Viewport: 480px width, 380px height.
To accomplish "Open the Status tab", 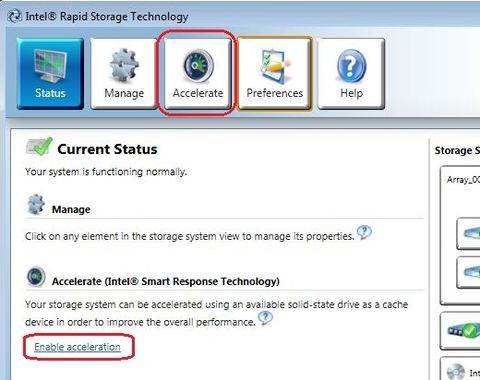I will [x=50, y=73].
